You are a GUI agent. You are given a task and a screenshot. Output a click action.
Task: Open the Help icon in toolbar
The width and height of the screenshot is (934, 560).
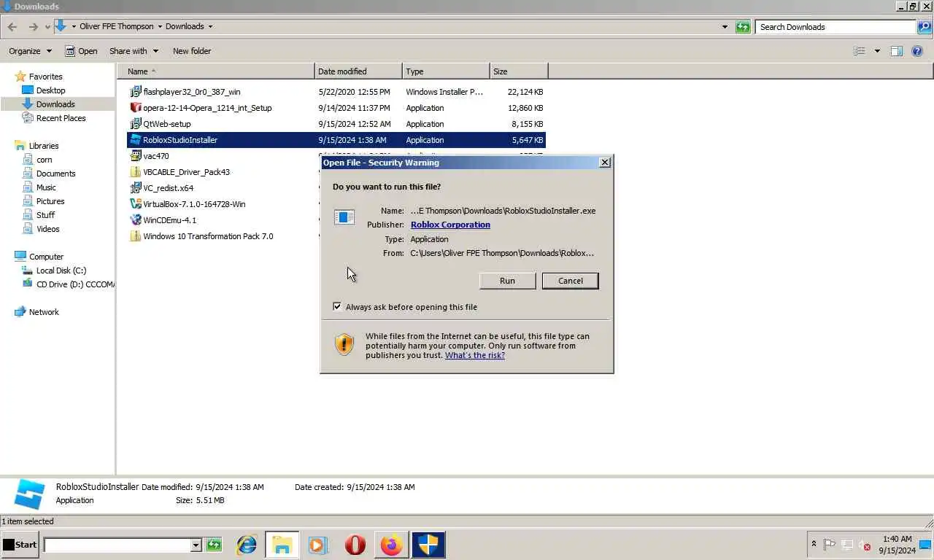pyautogui.click(x=917, y=51)
